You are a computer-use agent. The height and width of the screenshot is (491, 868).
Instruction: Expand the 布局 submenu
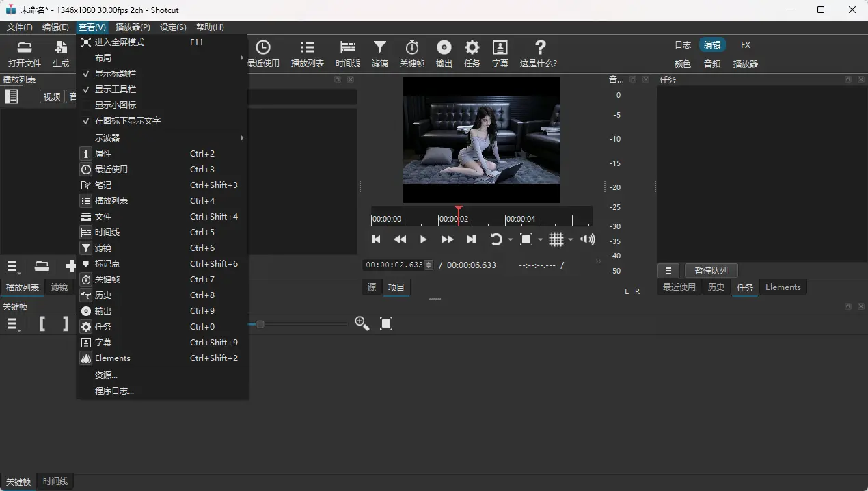click(161, 57)
